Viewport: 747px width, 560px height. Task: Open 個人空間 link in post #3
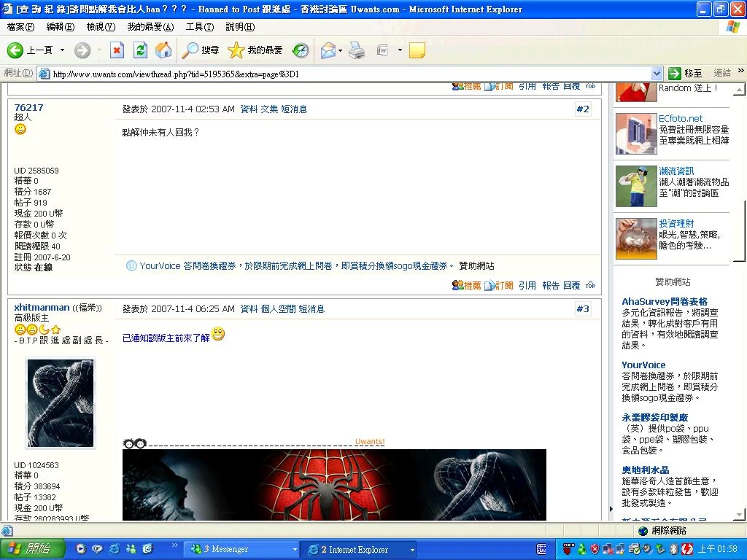pyautogui.click(x=278, y=309)
